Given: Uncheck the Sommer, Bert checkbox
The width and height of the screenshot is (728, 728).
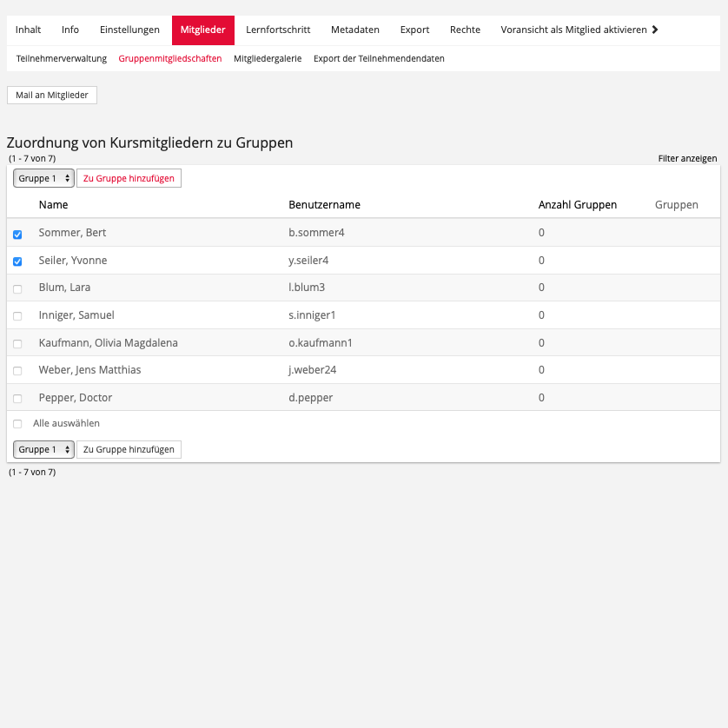Looking at the screenshot, I should pos(17,235).
